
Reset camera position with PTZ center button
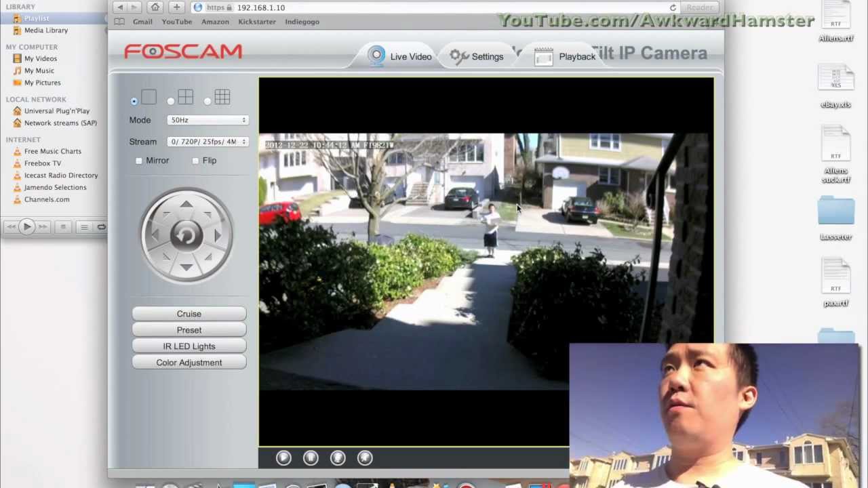pos(186,235)
